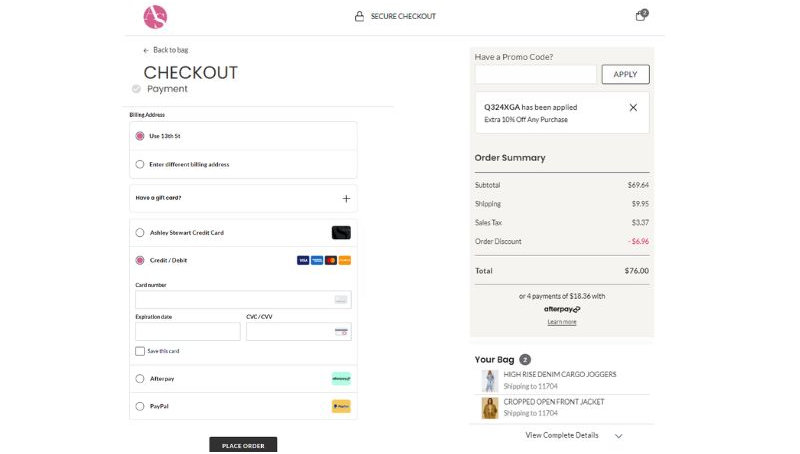Click the PayPal logo icon
Viewport: 800px width, 454px height.
(341, 406)
